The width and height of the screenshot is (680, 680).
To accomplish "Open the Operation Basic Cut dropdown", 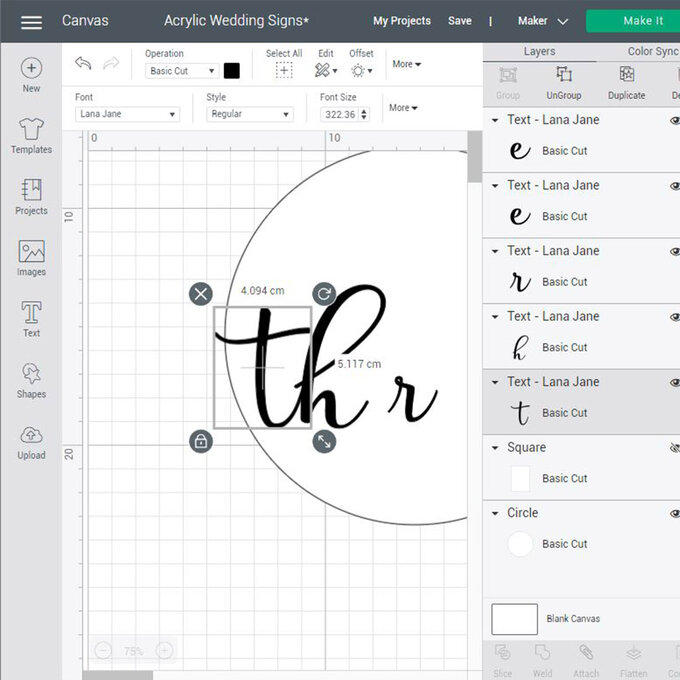I will click(181, 71).
